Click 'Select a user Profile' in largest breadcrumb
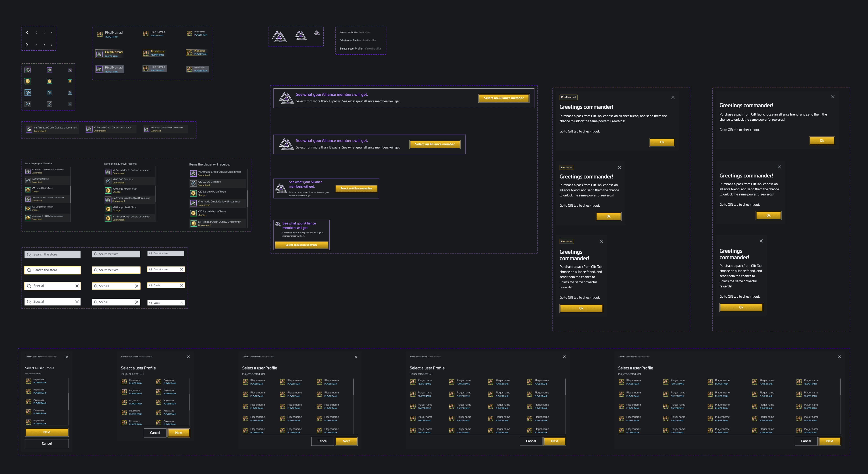Image resolution: width=868 pixels, height=474 pixels. tap(351, 49)
